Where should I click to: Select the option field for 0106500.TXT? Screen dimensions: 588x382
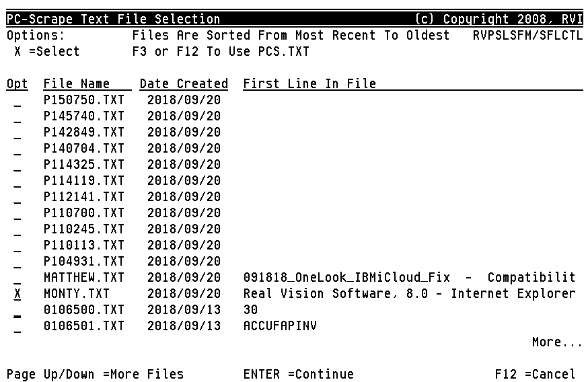(x=17, y=310)
